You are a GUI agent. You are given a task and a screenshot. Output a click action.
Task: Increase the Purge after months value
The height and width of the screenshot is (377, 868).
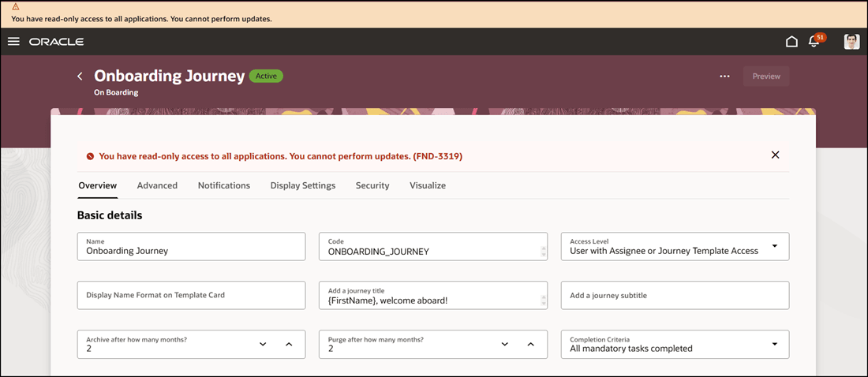tap(530, 345)
